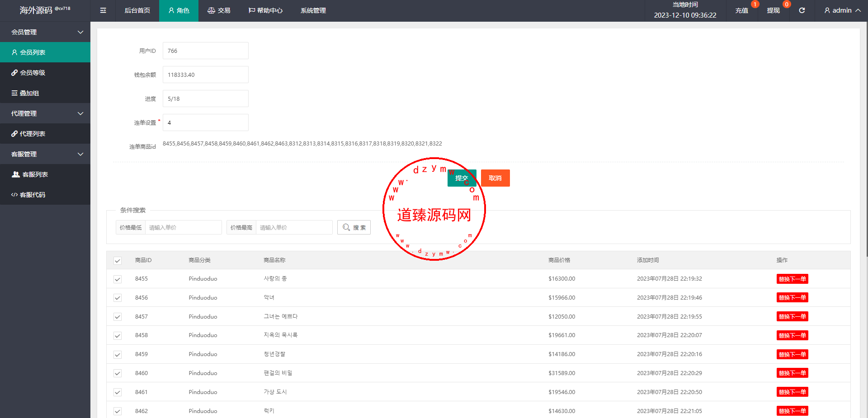Open the 帮助中心 top menu
868x418 pixels.
[x=265, y=10]
